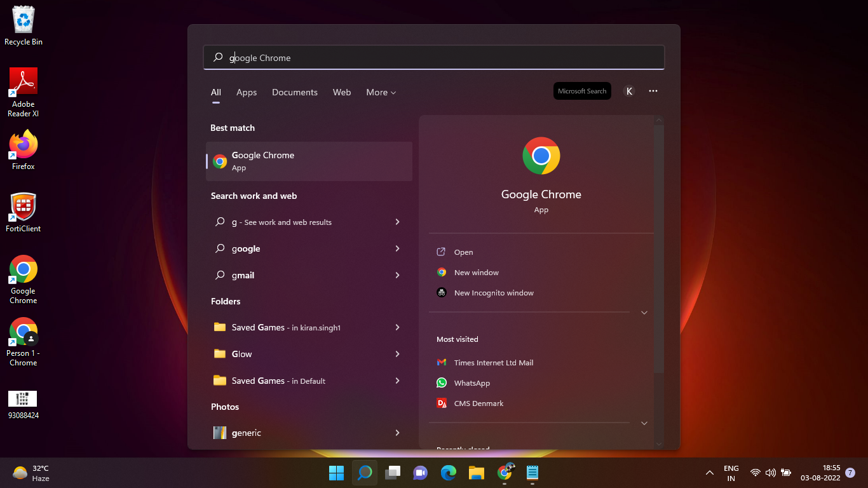Click the Search icon on the taskbar
The image size is (868, 488).
tap(365, 473)
